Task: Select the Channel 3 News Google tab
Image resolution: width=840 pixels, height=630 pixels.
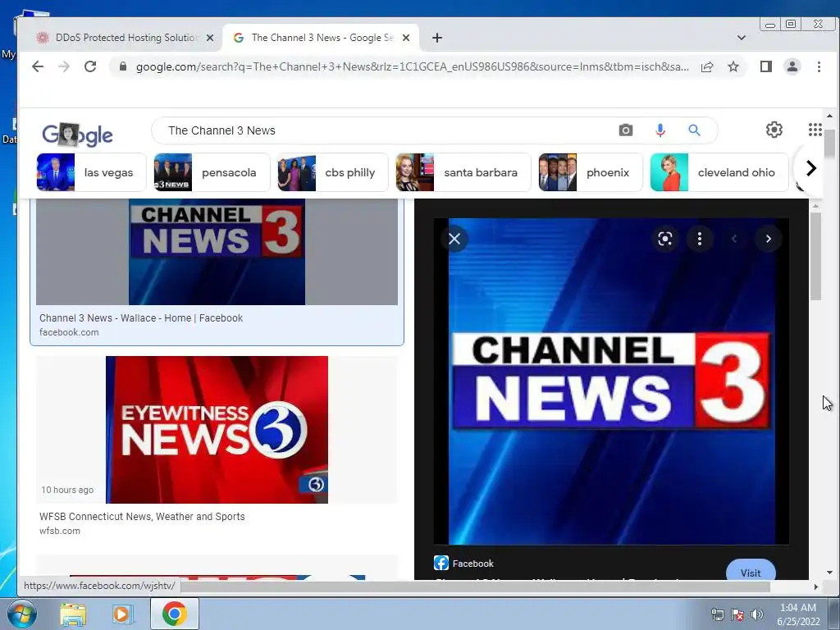Action: pyautogui.click(x=321, y=38)
